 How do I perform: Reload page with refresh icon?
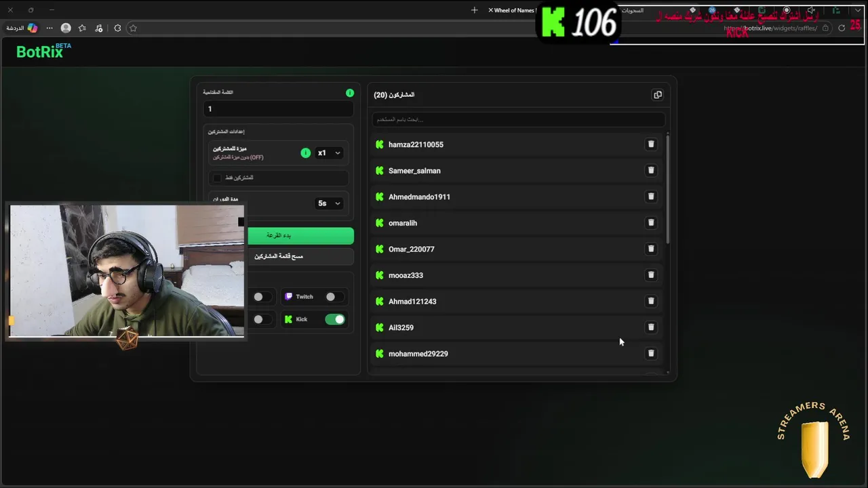click(842, 28)
